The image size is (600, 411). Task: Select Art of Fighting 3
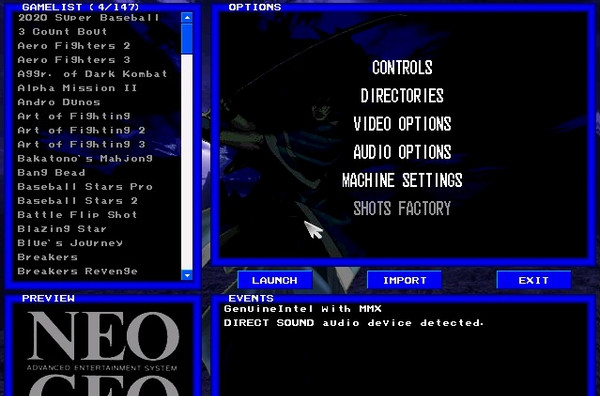(82, 145)
